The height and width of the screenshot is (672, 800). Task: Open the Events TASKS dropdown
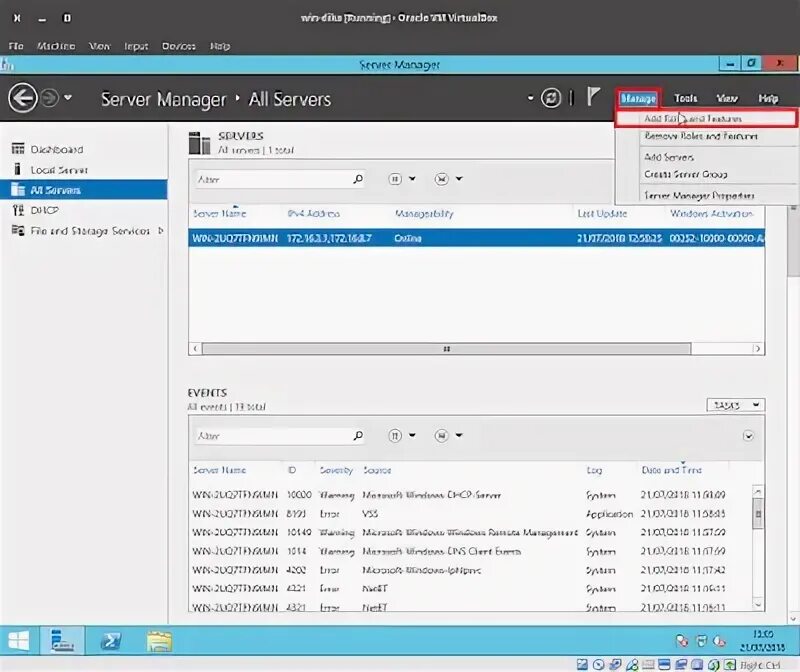[x=736, y=405]
